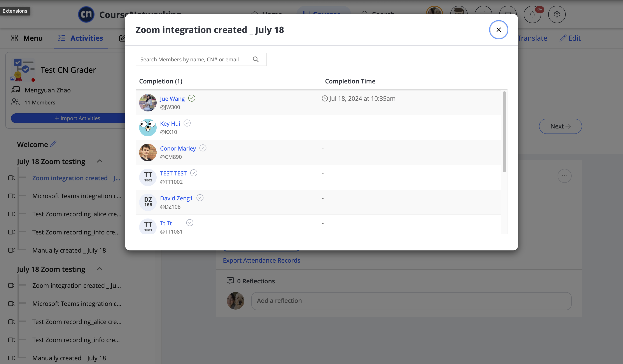Click the instructor icon beside Mengyuan Zhao

pyautogui.click(x=15, y=90)
